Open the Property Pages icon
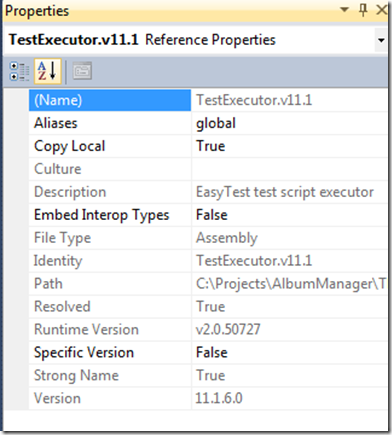The image size is (392, 435). [x=82, y=71]
